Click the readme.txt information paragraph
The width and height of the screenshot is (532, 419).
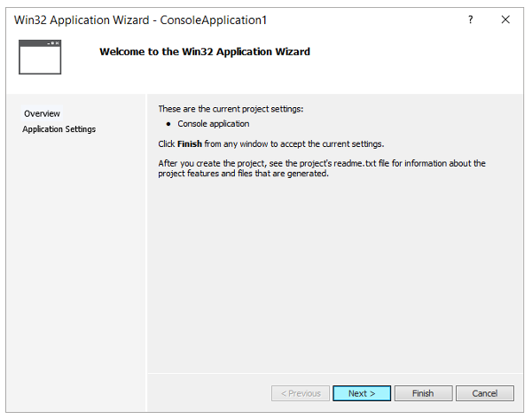(322, 168)
